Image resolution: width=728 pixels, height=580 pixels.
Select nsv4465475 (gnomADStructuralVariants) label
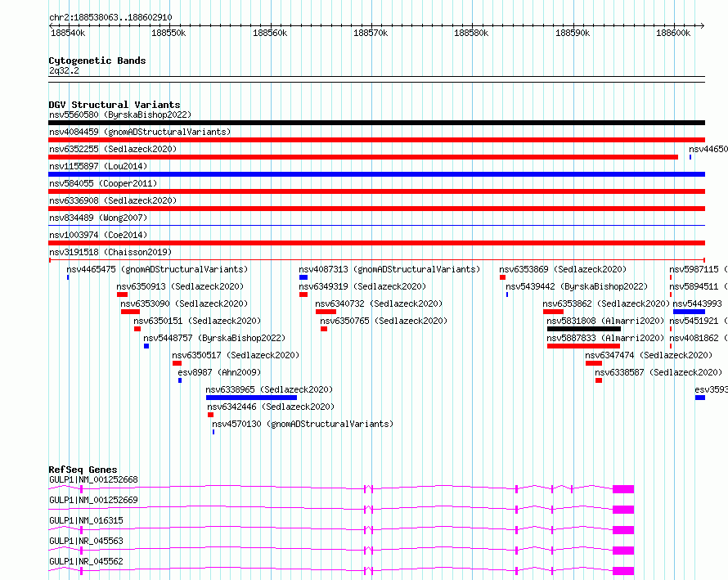click(157, 269)
